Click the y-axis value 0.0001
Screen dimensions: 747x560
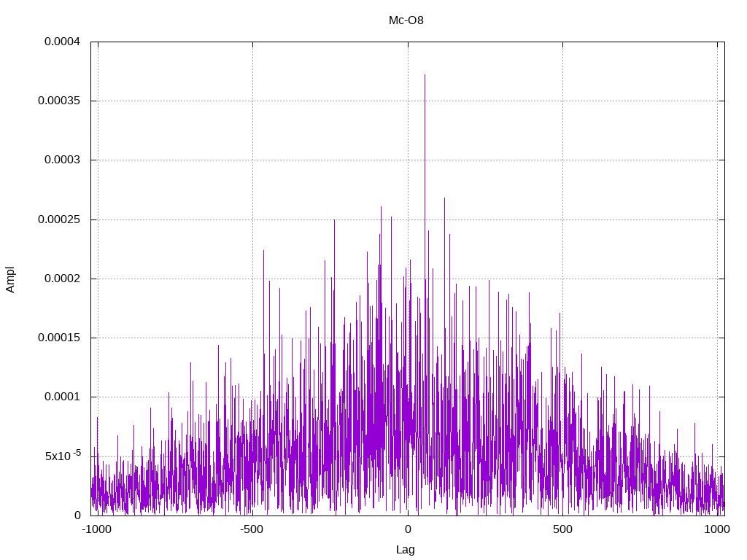(x=63, y=397)
